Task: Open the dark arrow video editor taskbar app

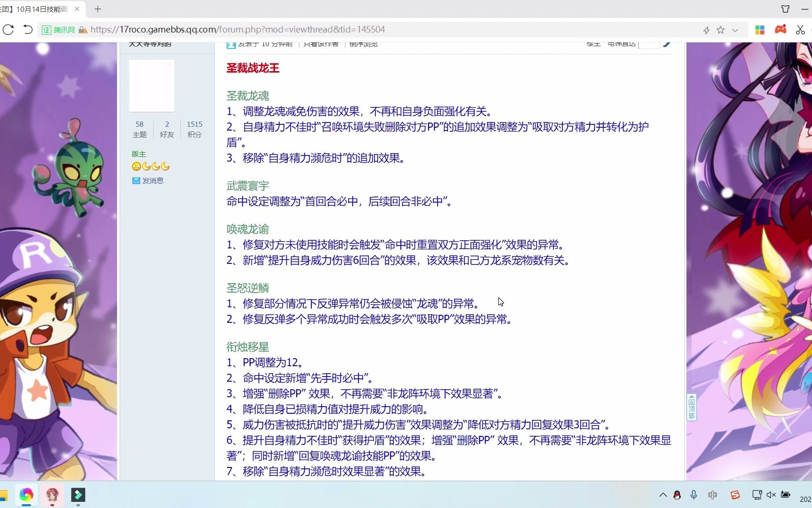Action: [x=78, y=495]
